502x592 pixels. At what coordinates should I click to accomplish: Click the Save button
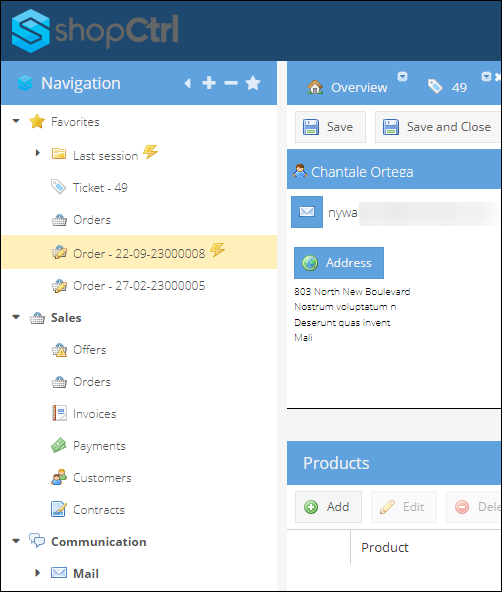[330, 127]
